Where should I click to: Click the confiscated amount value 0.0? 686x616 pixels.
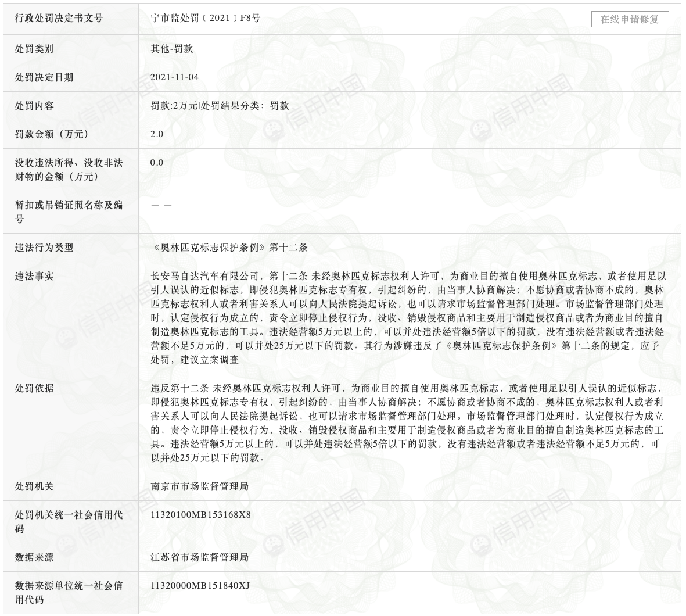[157, 163]
